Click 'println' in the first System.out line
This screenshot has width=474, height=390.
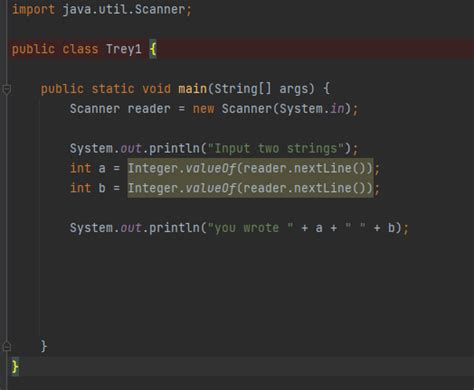pos(174,148)
